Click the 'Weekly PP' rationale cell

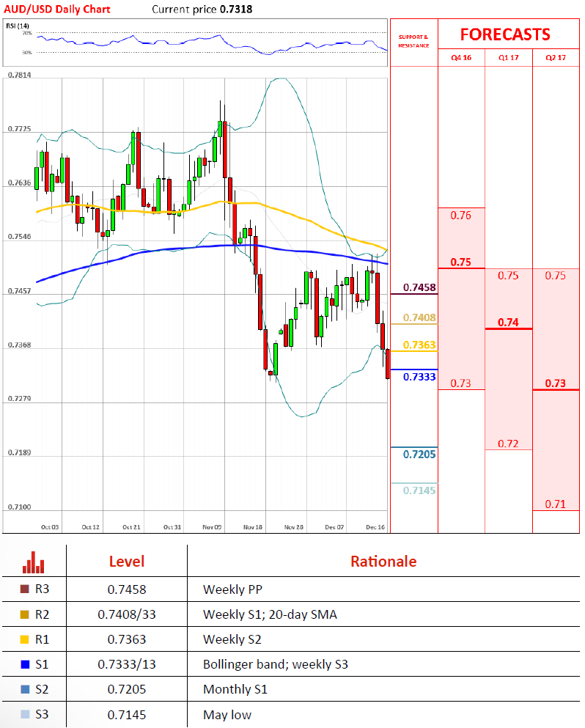232,589
